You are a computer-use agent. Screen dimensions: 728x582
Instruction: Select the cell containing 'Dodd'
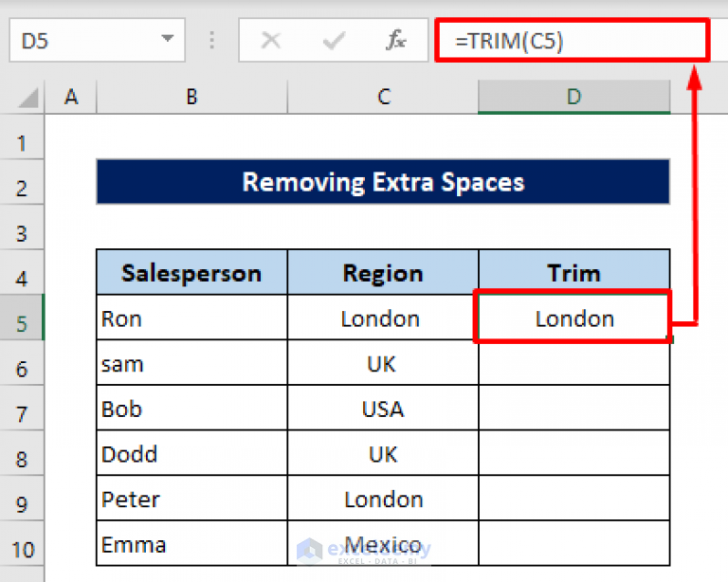click(191, 453)
